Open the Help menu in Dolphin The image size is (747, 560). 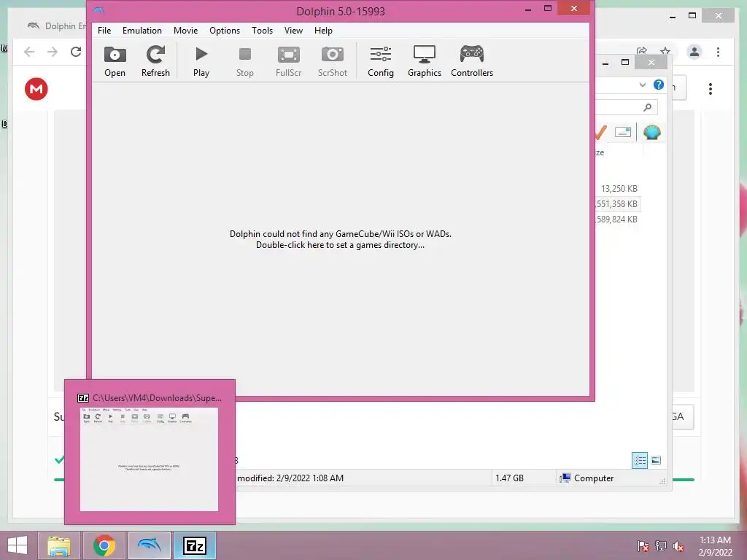323,31
